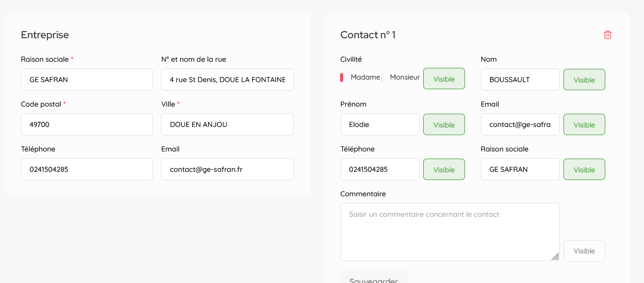Edit the contact Nom field BOUSSAULT
Viewport: 644px width, 283px height.
pos(520,80)
